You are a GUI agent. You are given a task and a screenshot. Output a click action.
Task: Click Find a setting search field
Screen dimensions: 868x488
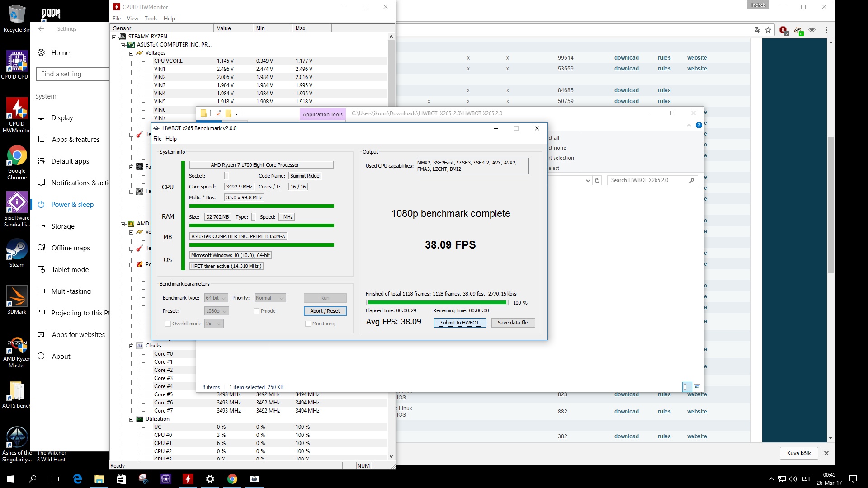coord(73,74)
